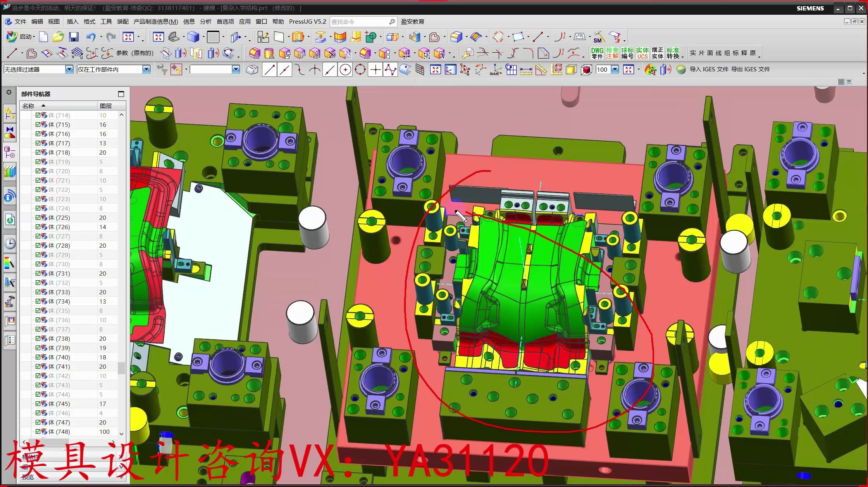Image resolution: width=868 pixels, height=487 pixels.
Task: Select the 球标编号 tool icon
Action: [x=627, y=53]
